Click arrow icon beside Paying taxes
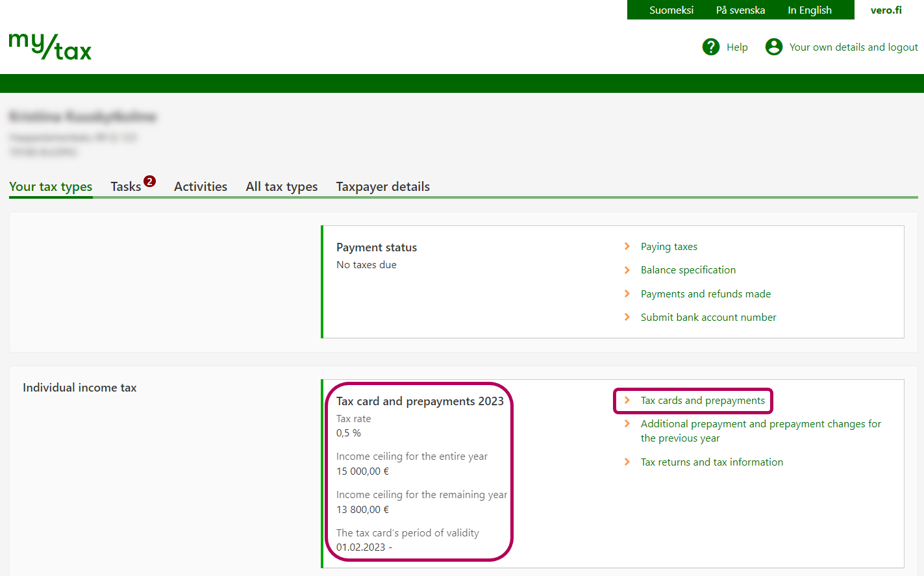The height and width of the screenshot is (576, 924). (x=627, y=246)
